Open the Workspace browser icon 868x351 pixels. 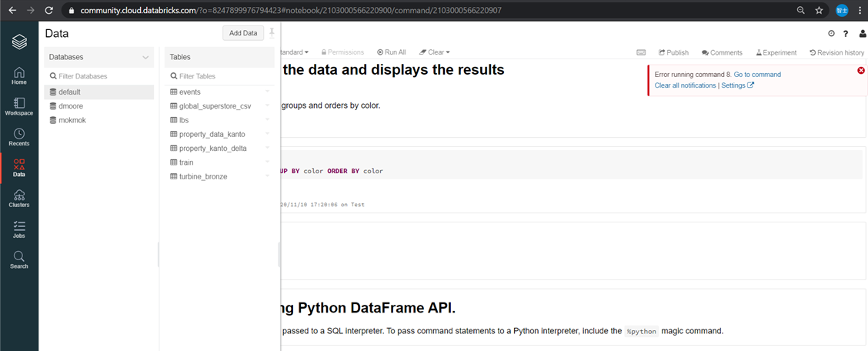[19, 106]
